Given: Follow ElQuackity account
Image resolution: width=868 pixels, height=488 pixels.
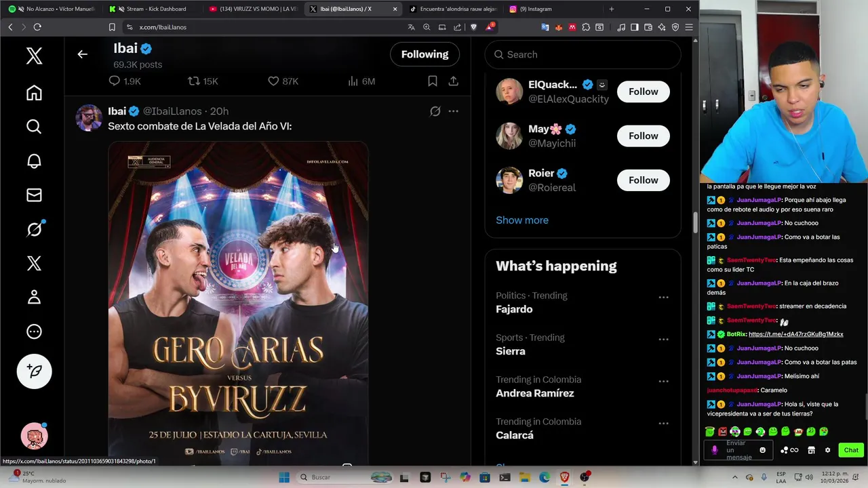Looking at the screenshot, I should click(643, 91).
